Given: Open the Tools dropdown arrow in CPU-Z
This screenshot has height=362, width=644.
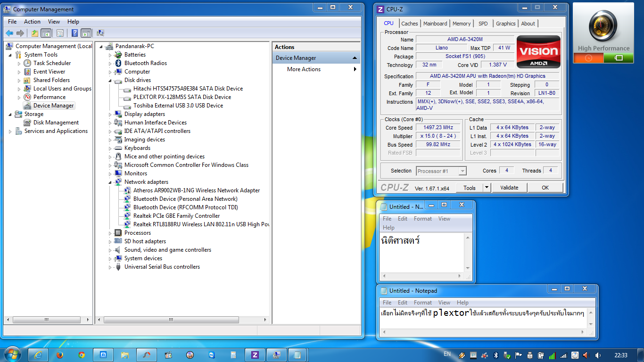Looking at the screenshot, I should pyautogui.click(x=487, y=188).
